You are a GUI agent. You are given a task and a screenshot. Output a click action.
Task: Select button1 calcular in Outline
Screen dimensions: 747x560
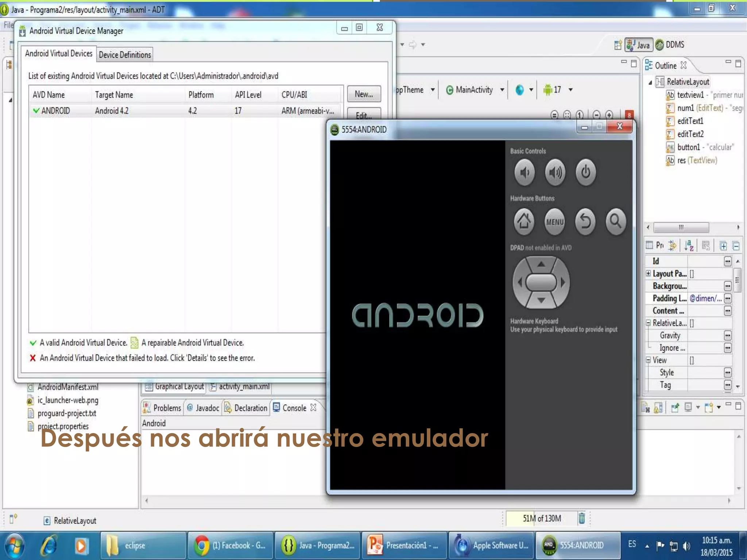[700, 147]
